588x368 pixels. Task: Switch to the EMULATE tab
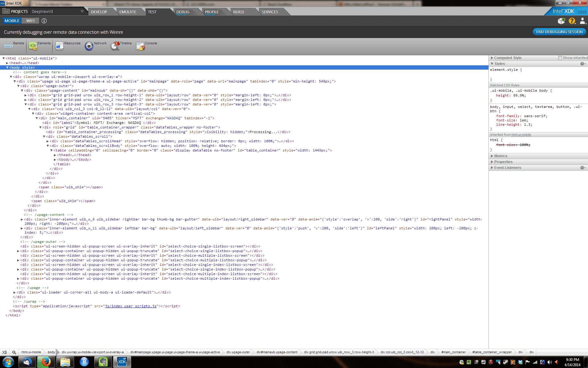pyautogui.click(x=128, y=12)
